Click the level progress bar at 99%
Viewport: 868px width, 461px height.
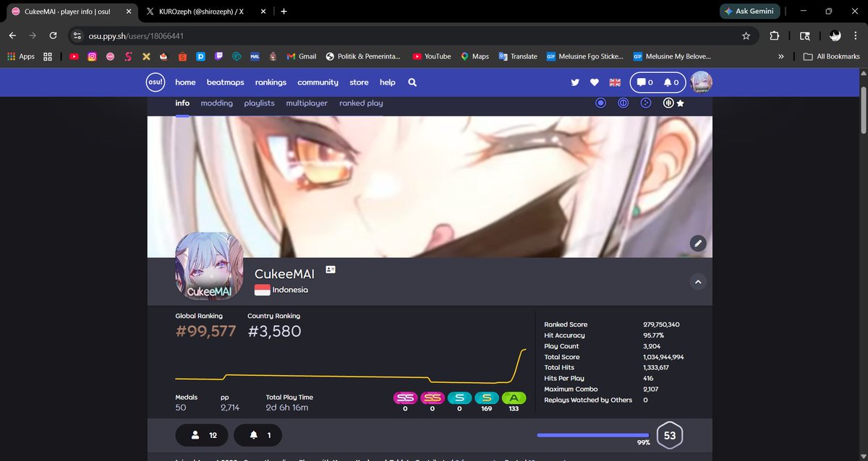593,436
